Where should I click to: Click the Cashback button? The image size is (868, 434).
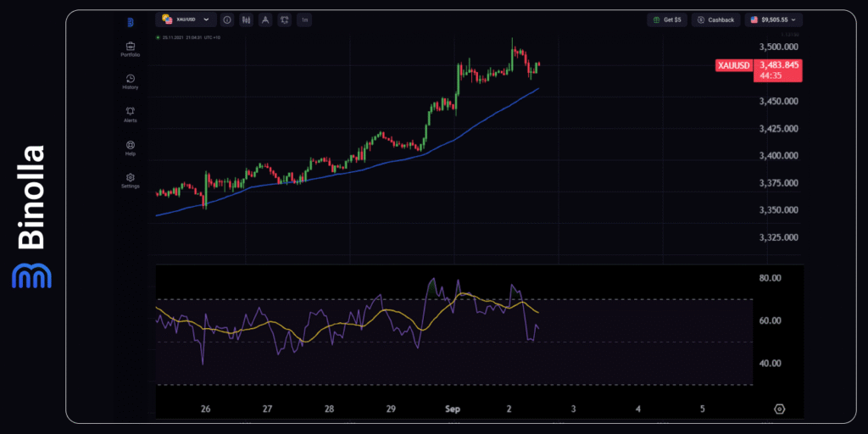click(x=716, y=19)
